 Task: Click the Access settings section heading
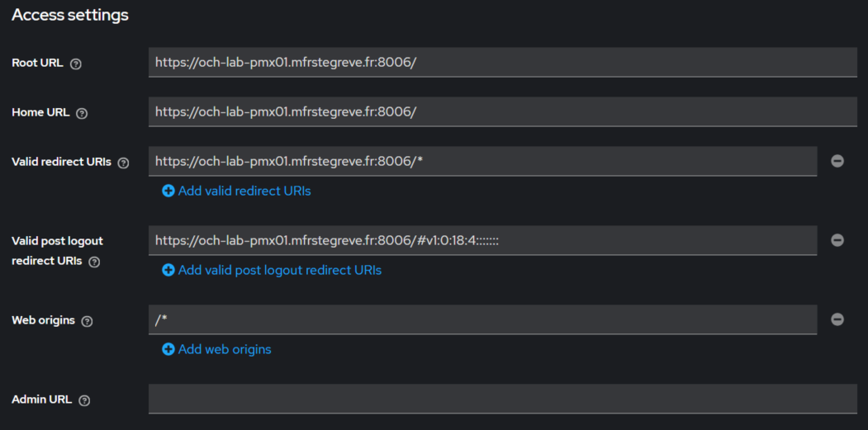pyautogui.click(x=69, y=16)
